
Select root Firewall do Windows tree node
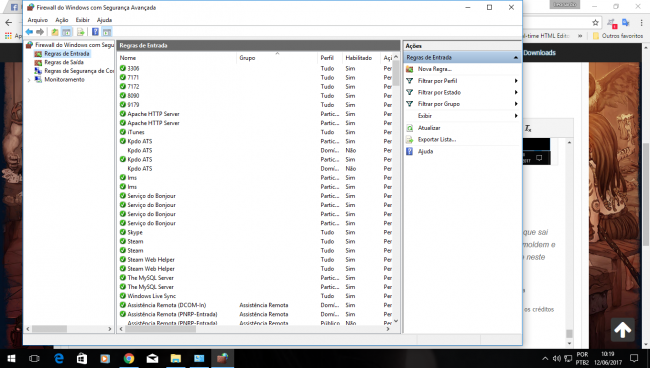point(74,45)
